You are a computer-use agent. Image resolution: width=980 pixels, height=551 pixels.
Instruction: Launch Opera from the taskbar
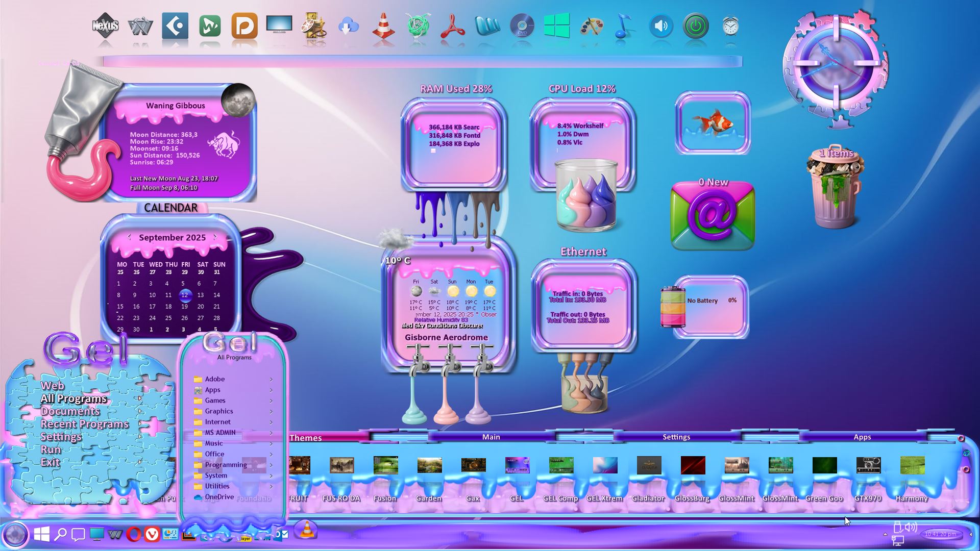pyautogui.click(x=134, y=534)
